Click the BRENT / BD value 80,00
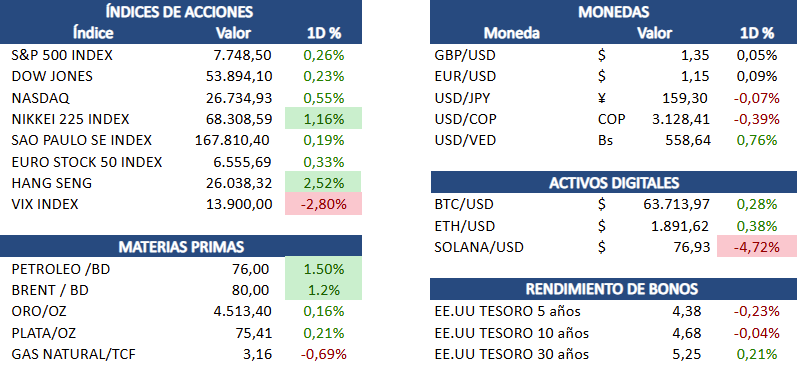The height and width of the screenshot is (376, 797). (x=252, y=290)
